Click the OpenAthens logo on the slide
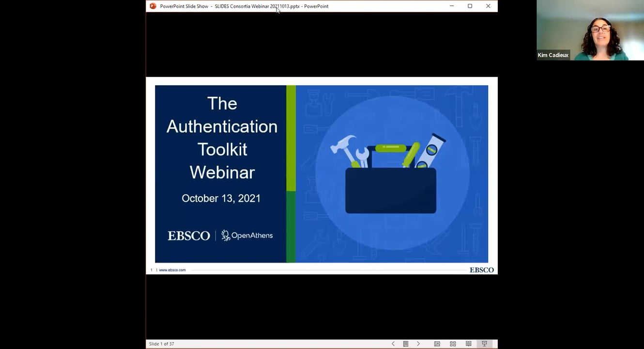This screenshot has height=349, width=644. (247, 236)
